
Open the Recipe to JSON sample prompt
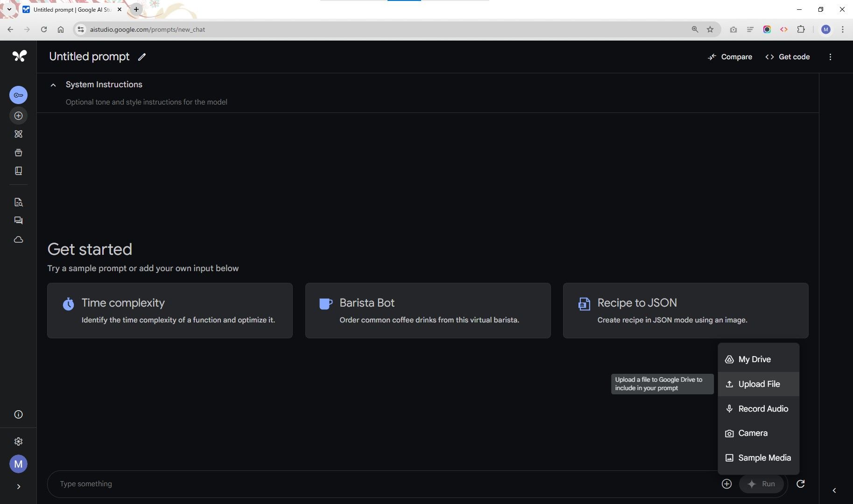[x=685, y=310]
